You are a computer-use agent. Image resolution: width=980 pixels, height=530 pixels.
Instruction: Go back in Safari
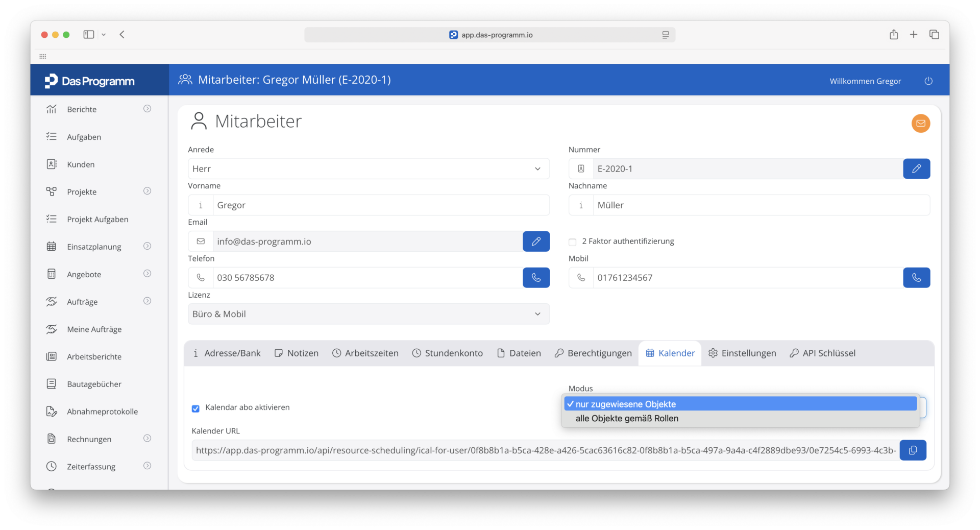pyautogui.click(x=122, y=35)
